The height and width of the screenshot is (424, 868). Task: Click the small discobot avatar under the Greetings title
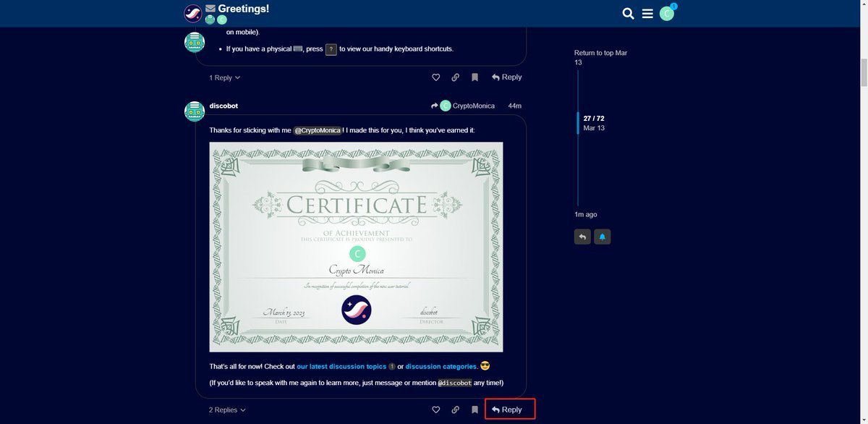point(210,20)
